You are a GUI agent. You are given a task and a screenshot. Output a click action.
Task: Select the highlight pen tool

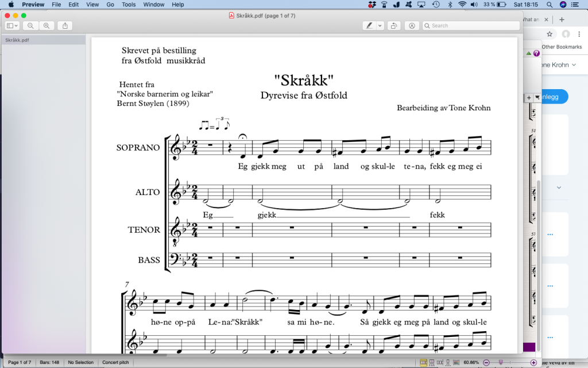pyautogui.click(x=370, y=26)
